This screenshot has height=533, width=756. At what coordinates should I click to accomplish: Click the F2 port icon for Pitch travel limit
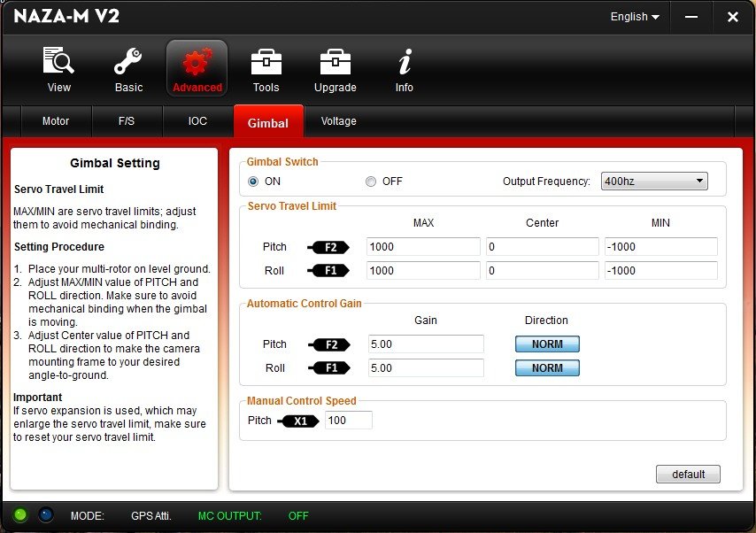(x=328, y=247)
